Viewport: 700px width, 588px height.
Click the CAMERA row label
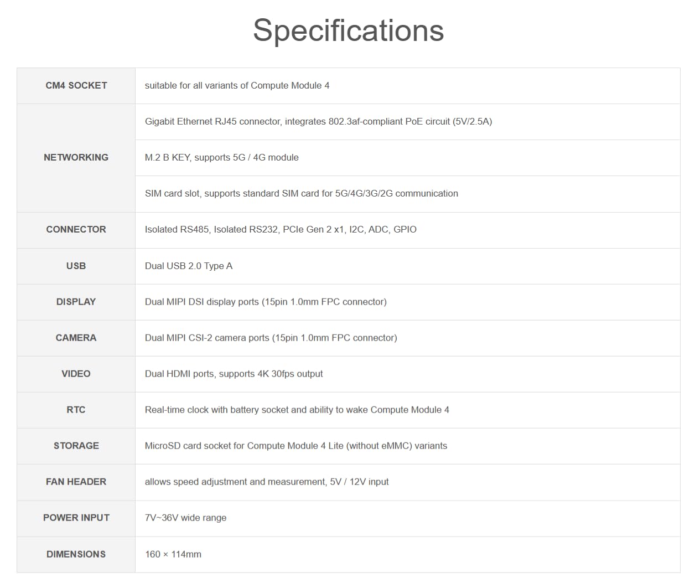(76, 338)
